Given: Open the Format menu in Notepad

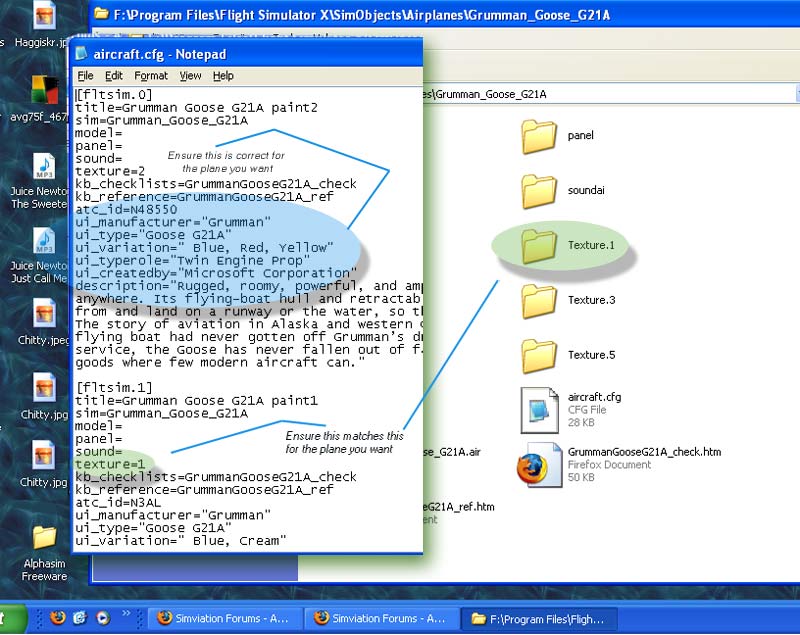Looking at the screenshot, I should click(151, 76).
